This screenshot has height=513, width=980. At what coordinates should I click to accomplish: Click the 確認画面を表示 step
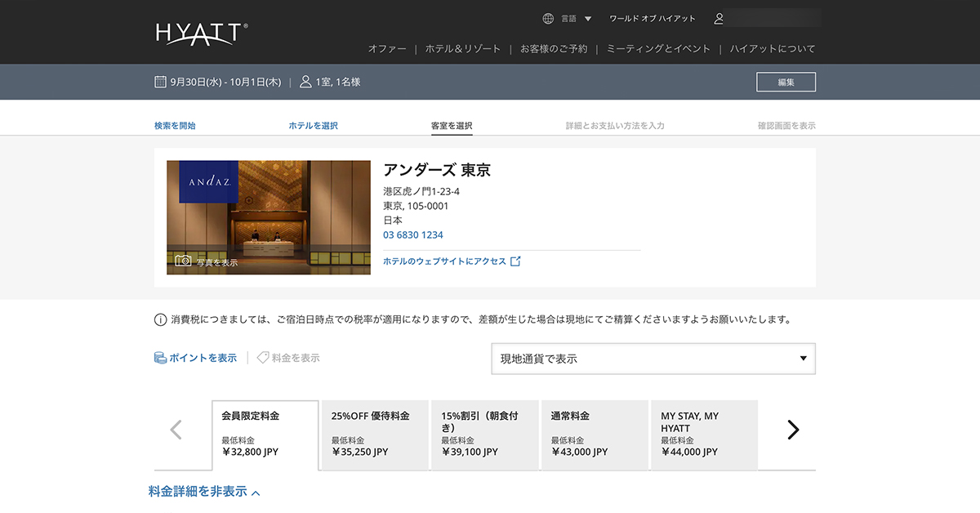coord(786,126)
